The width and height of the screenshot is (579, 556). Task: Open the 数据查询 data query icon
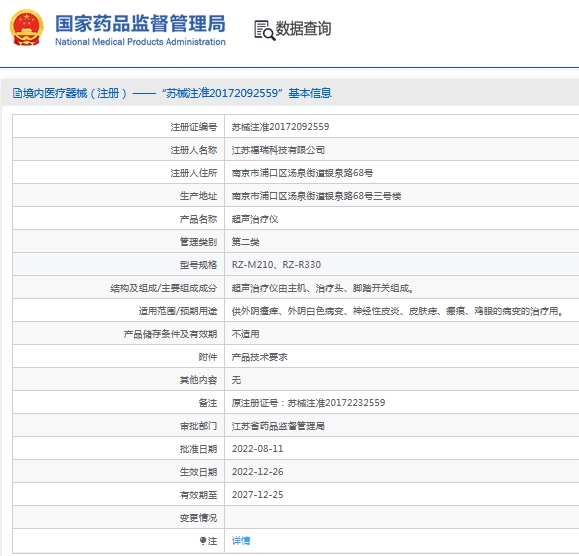point(265,30)
